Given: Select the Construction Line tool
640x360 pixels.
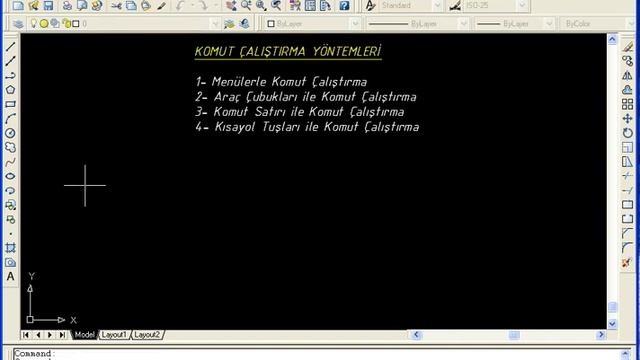Looking at the screenshot, I should [x=11, y=61].
